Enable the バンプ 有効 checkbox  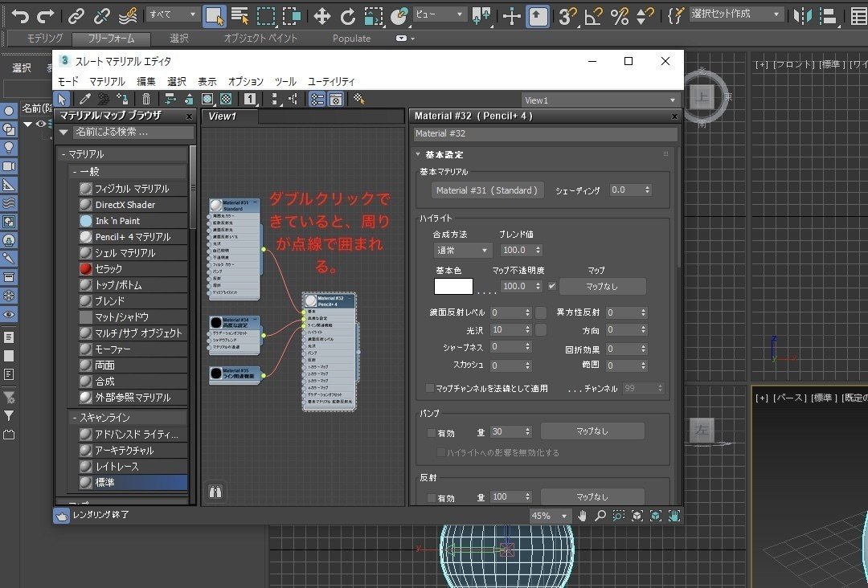point(432,433)
